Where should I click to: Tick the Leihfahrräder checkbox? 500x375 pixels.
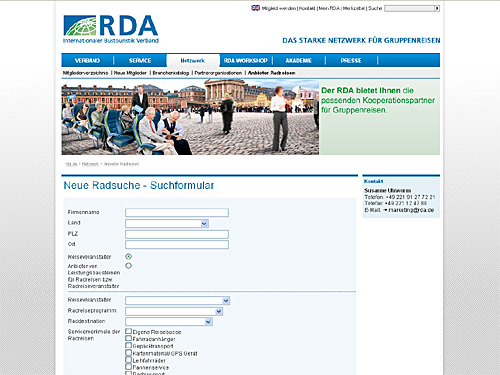(x=128, y=360)
